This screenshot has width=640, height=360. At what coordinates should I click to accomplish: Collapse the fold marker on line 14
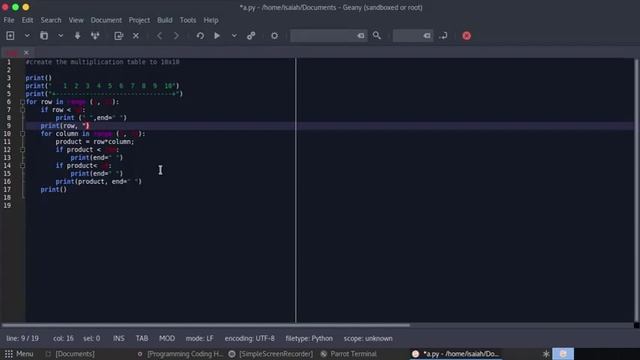pos(22,166)
